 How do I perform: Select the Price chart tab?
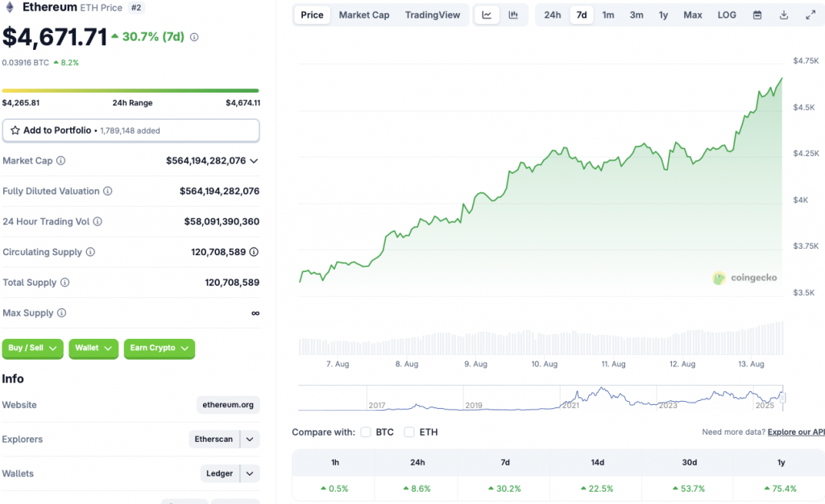click(x=312, y=15)
